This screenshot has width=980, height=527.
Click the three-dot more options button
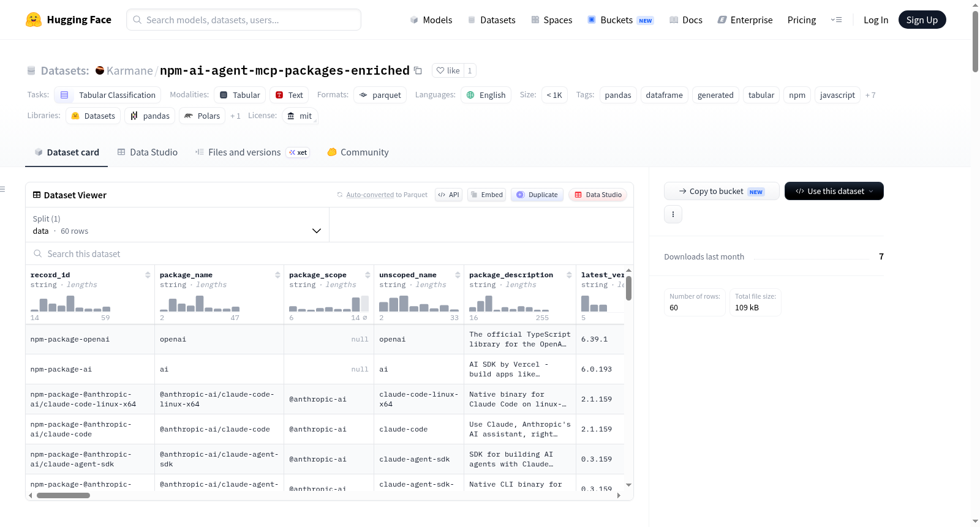[673, 214]
